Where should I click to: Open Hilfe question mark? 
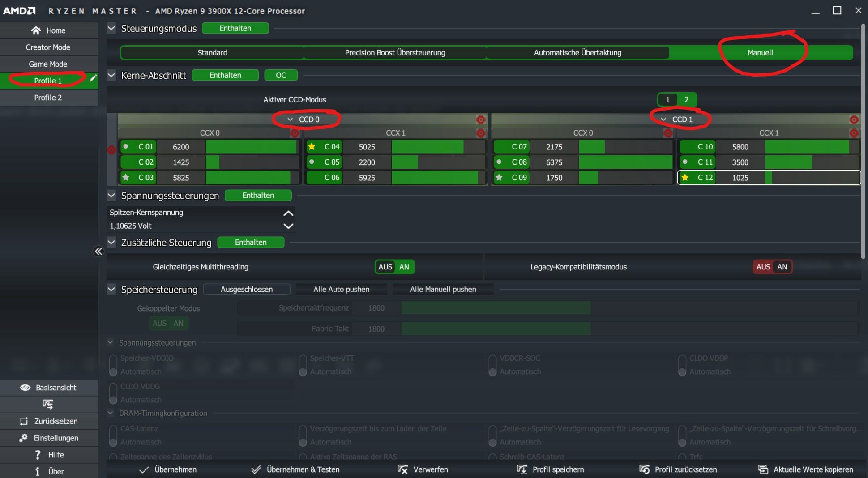click(38, 455)
